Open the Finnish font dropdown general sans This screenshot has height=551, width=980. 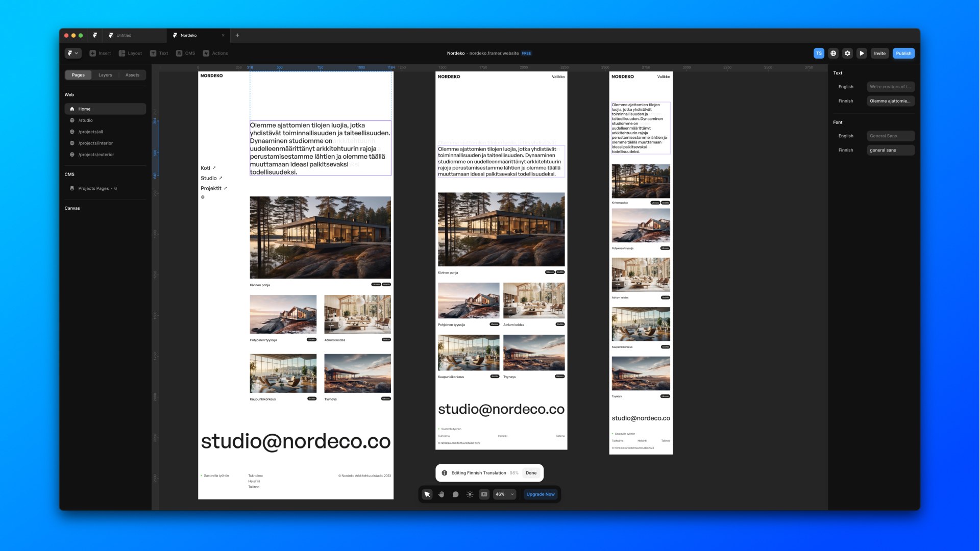[890, 150]
